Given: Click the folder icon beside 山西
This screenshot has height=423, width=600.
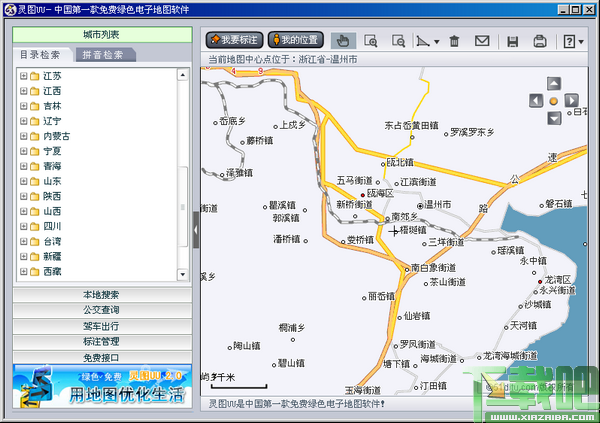Looking at the screenshot, I should pyautogui.click(x=34, y=212).
